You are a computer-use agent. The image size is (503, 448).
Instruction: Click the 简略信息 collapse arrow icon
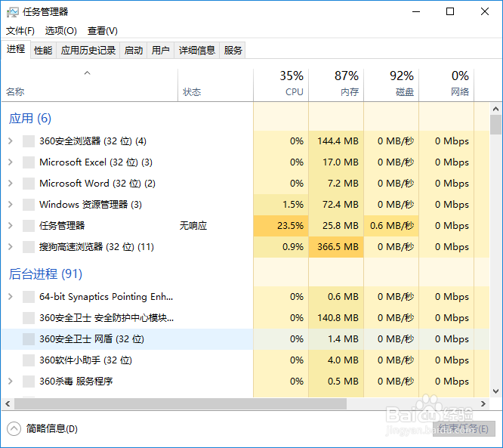click(14, 428)
